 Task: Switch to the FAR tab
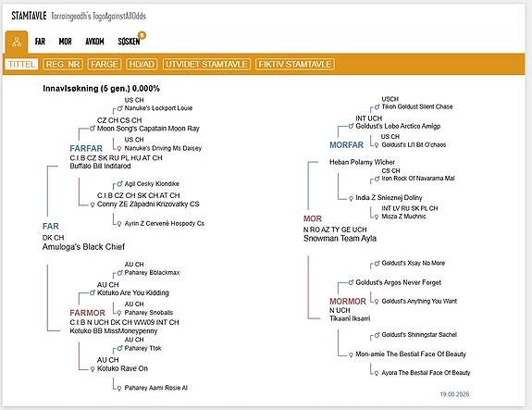[x=40, y=42]
